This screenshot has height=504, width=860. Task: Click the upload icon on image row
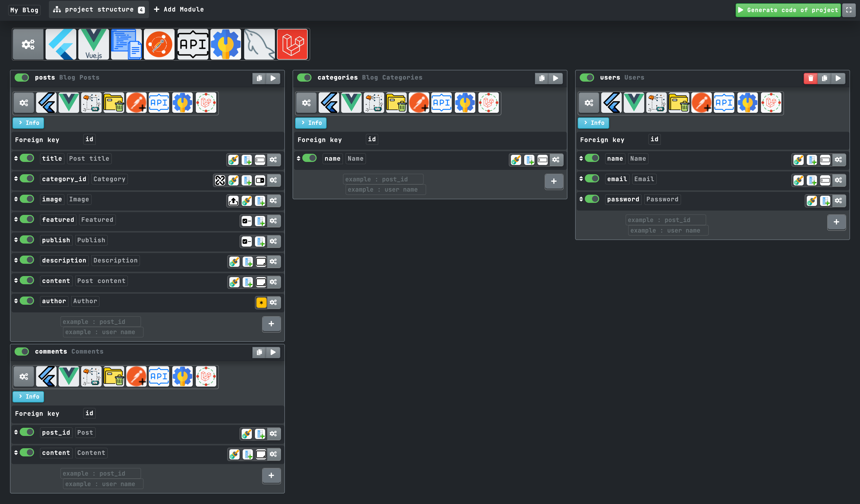click(233, 201)
